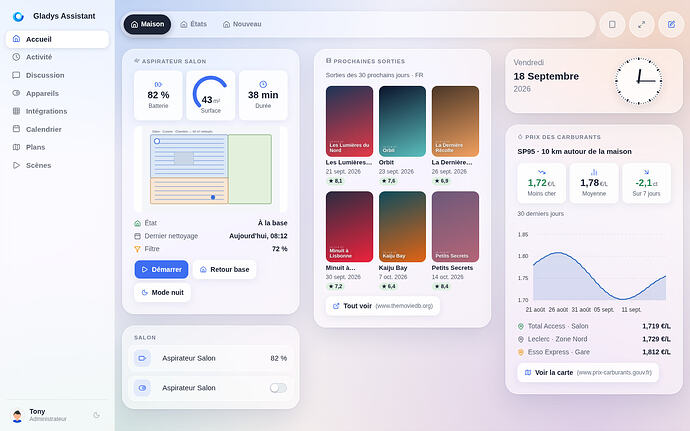690x431 pixels.
Task: Click the fuel price 30-day chart
Action: pyautogui.click(x=594, y=270)
